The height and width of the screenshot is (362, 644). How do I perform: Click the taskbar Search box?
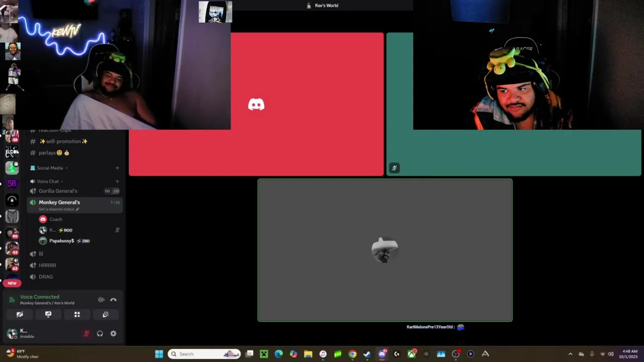pos(204,354)
